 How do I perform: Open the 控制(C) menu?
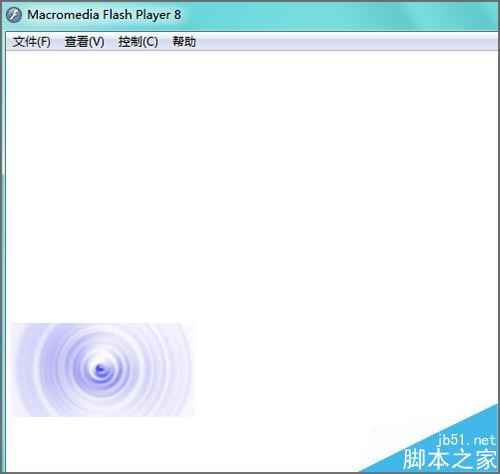(138, 42)
